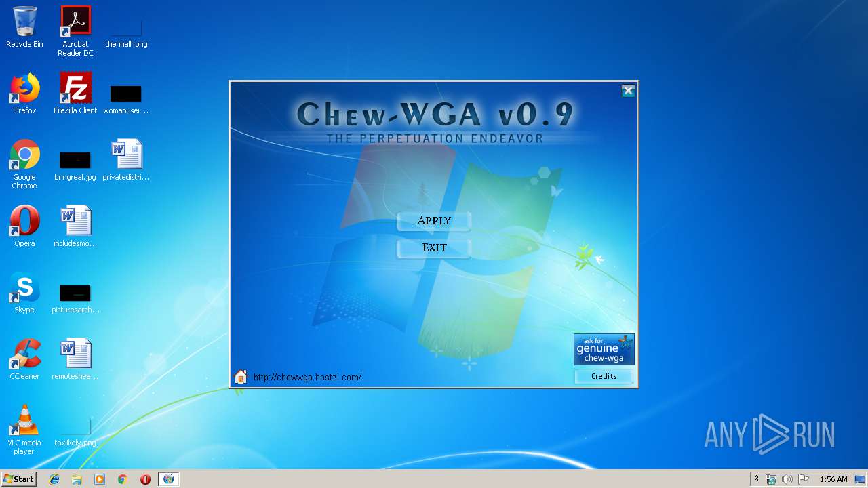Launch Internet Explorer from taskbar
868x488 pixels.
tap(54, 479)
